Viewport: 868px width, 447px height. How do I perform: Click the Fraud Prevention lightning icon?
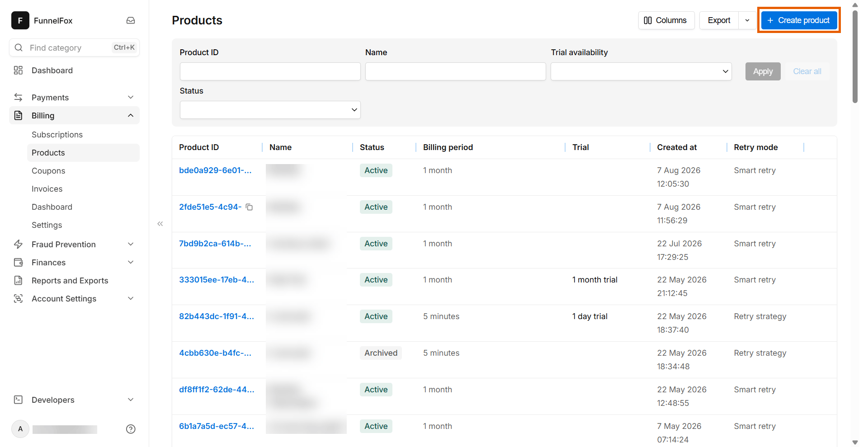tap(18, 244)
